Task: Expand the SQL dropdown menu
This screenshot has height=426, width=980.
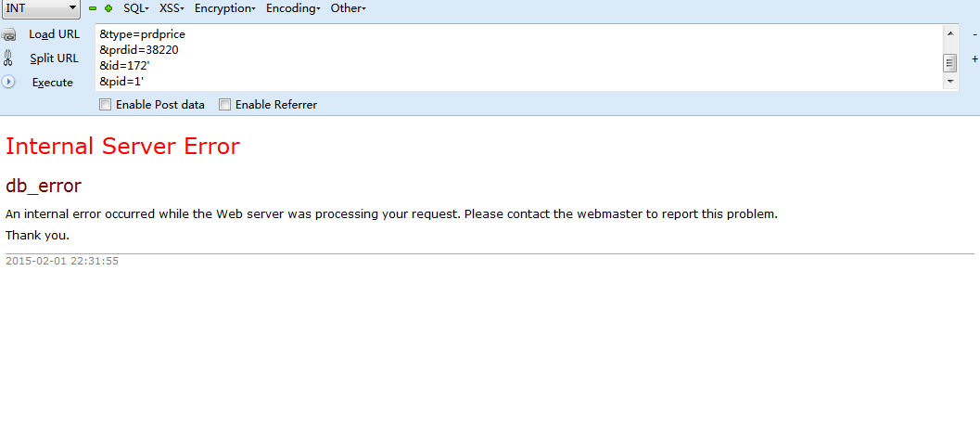Action: pyautogui.click(x=136, y=8)
